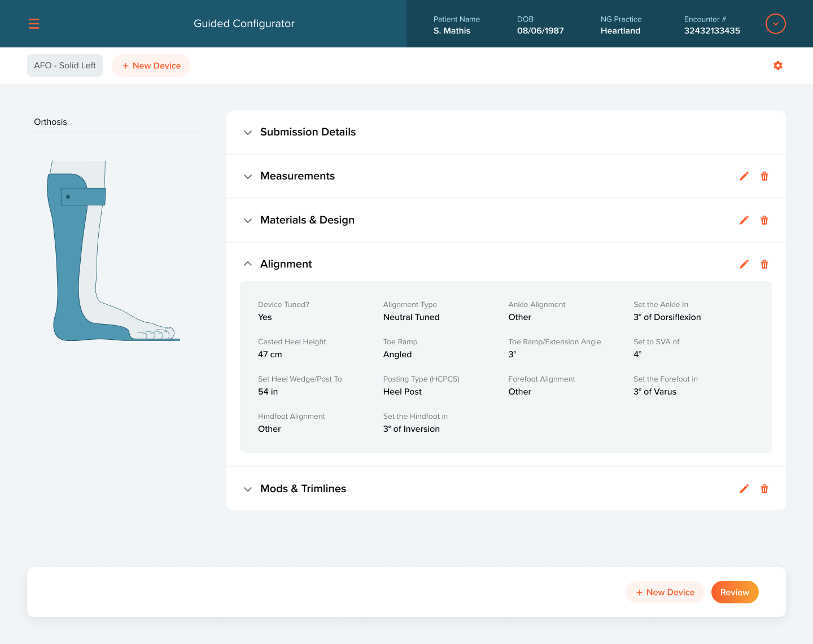
Task: Click the orthosis leg illustration
Action: coord(113,251)
